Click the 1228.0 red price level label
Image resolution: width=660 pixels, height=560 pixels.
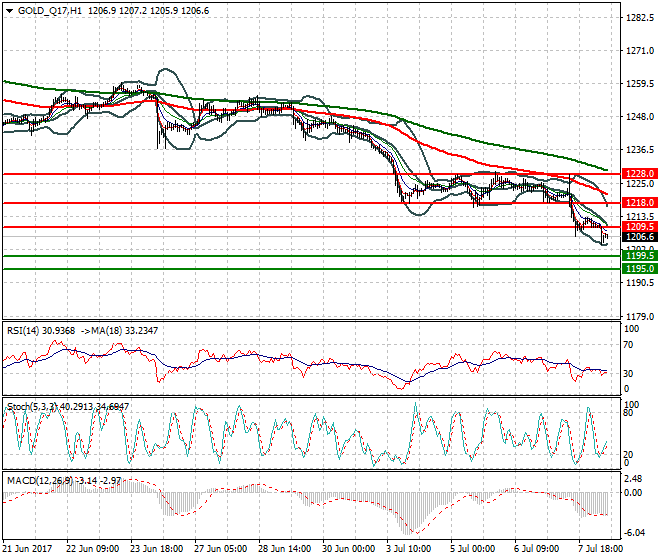(640, 174)
